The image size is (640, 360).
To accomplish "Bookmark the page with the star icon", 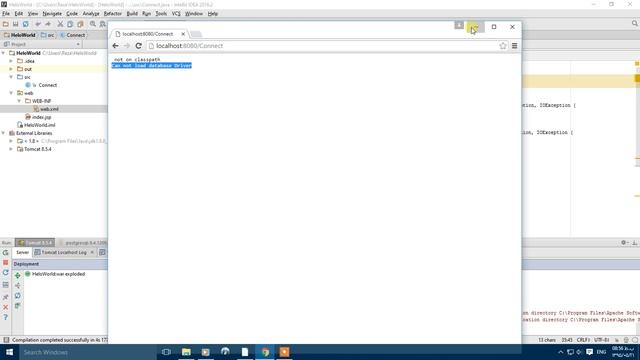I will [x=503, y=46].
